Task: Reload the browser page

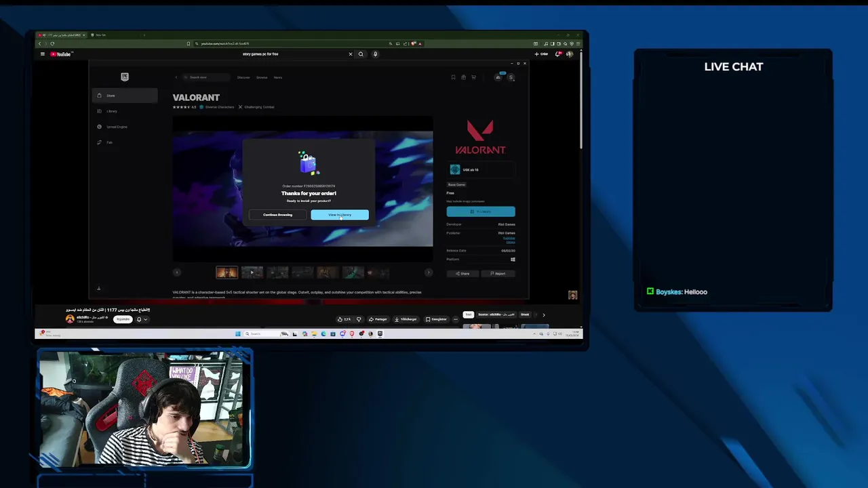Action: tap(52, 43)
